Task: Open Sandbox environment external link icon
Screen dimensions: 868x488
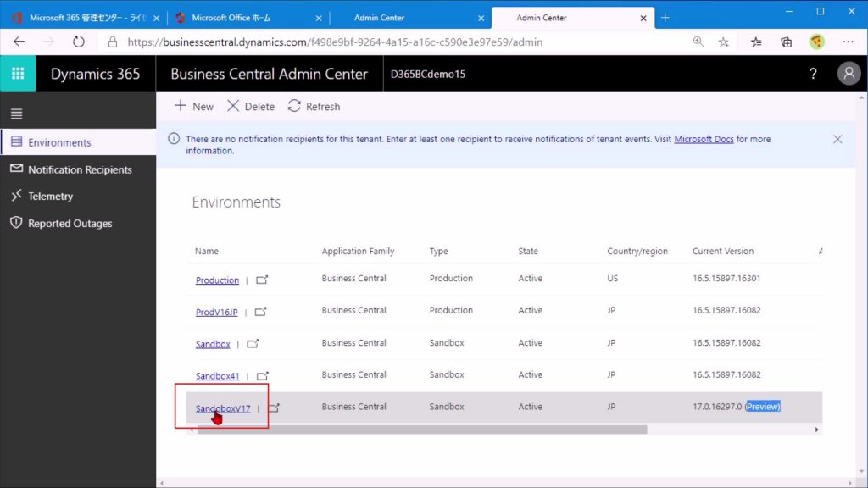Action: click(253, 344)
